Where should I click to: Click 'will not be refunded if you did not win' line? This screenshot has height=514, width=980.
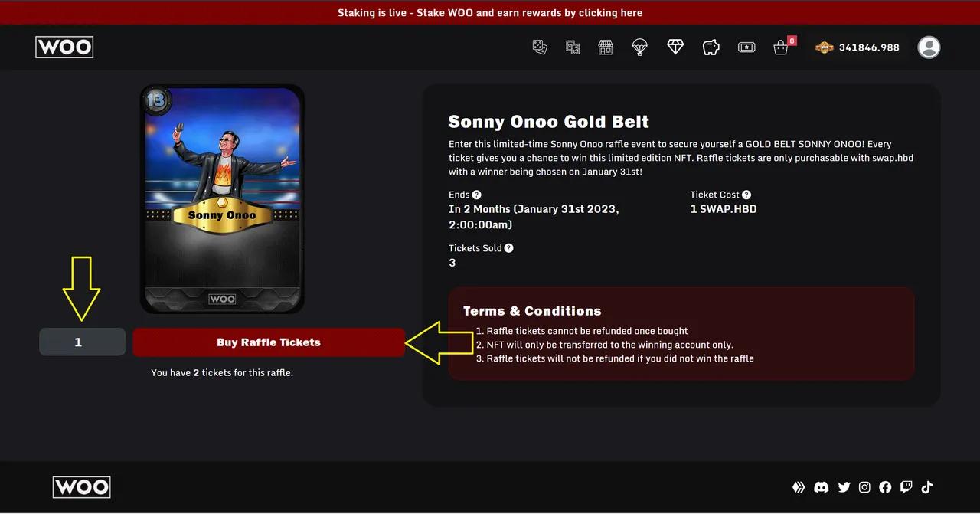pyautogui.click(x=620, y=358)
